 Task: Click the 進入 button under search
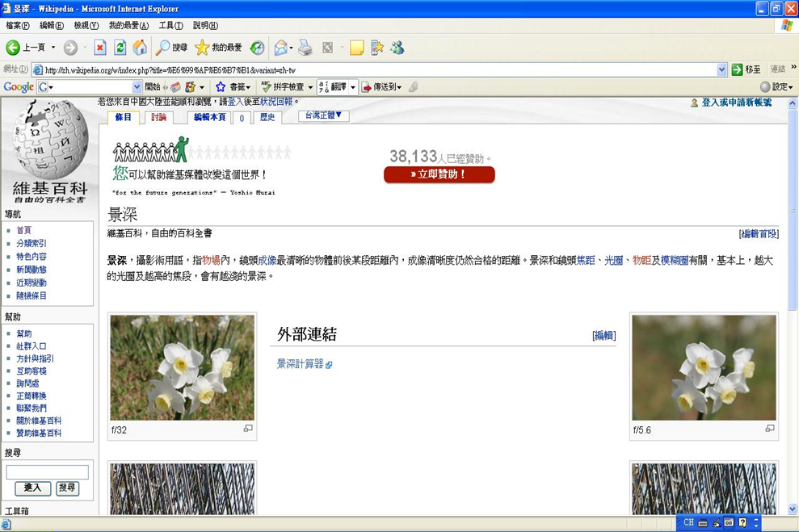[x=32, y=488]
